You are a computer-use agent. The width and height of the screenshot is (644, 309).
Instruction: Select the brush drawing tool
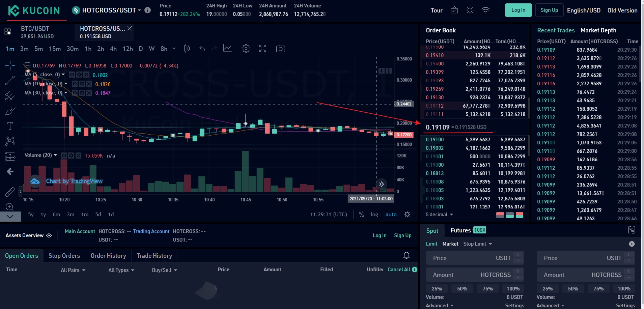click(10, 111)
